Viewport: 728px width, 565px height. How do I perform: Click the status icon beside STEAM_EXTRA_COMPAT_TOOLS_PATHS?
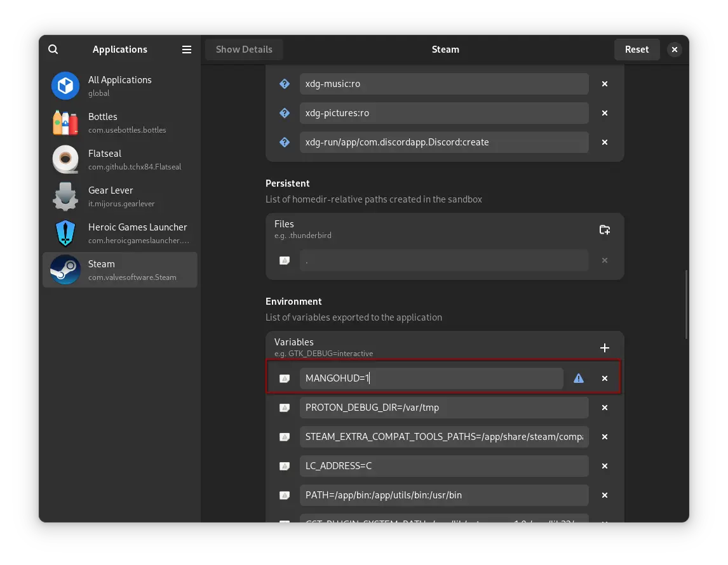click(285, 437)
